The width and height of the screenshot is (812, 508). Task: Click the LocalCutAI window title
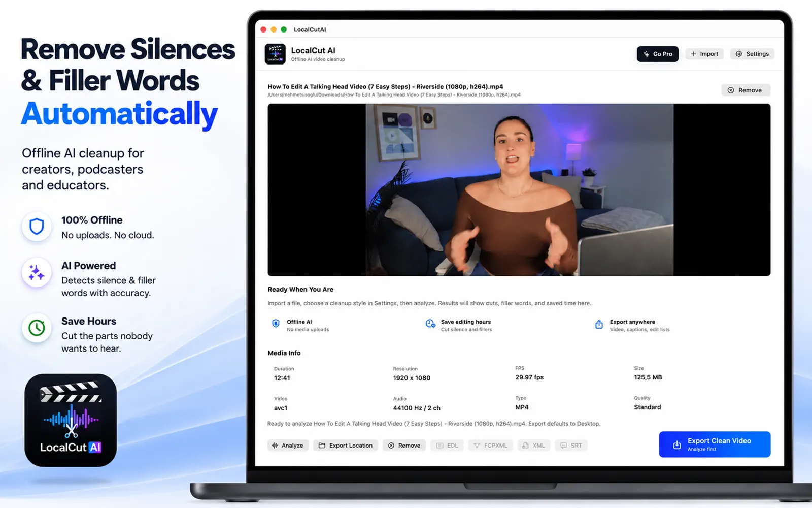(x=310, y=29)
